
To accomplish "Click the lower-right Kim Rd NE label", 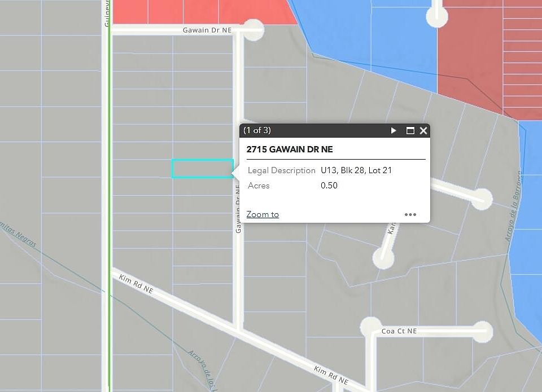I will coord(331,375).
